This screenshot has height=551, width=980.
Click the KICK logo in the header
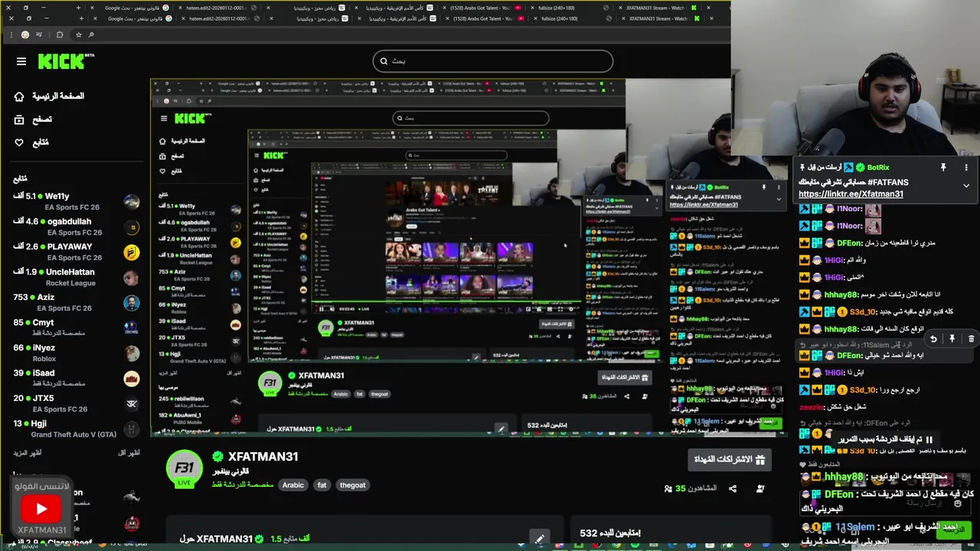click(67, 61)
